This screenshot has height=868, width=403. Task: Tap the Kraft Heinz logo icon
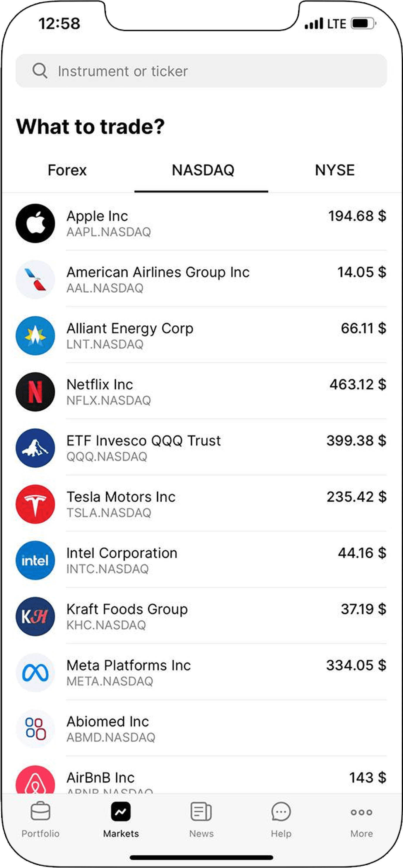[35, 616]
